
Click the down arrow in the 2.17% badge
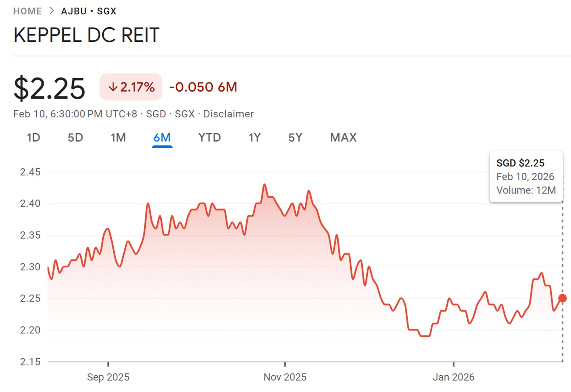(113, 87)
